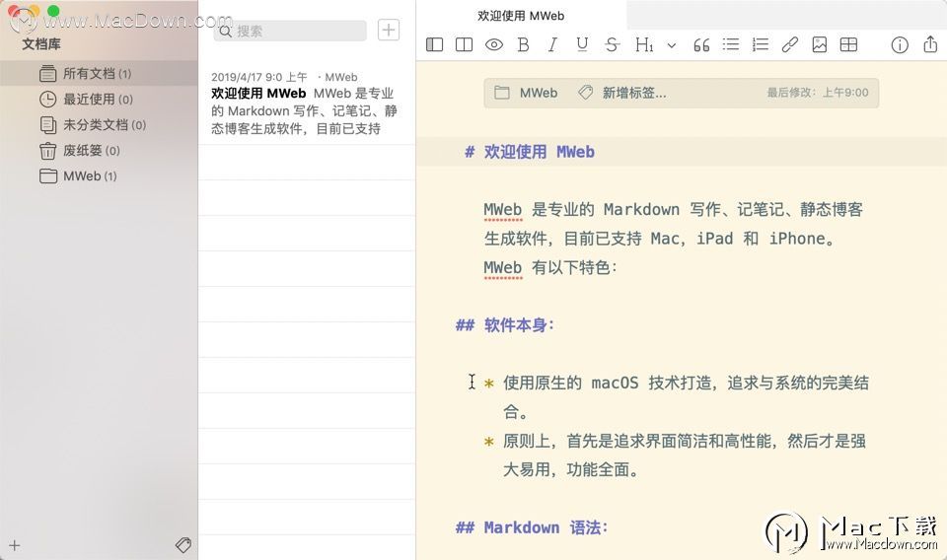
Task: Open heading level dropdown arrow
Action: tap(672, 45)
